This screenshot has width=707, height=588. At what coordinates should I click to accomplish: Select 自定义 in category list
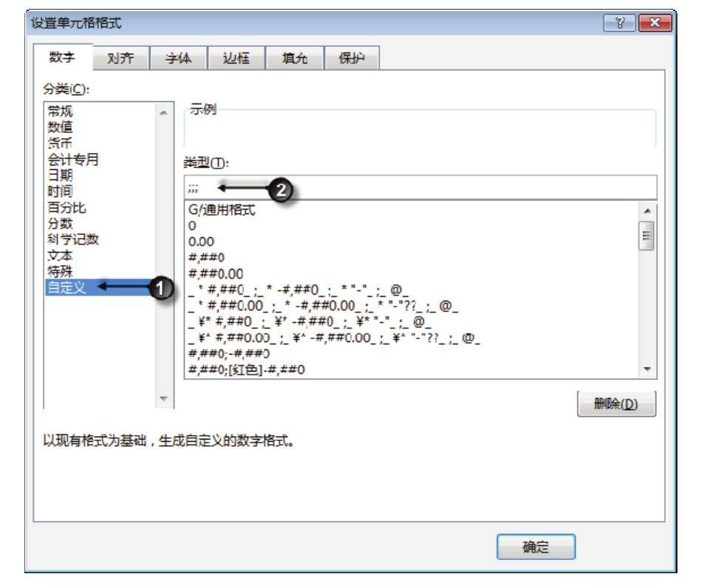click(67, 288)
